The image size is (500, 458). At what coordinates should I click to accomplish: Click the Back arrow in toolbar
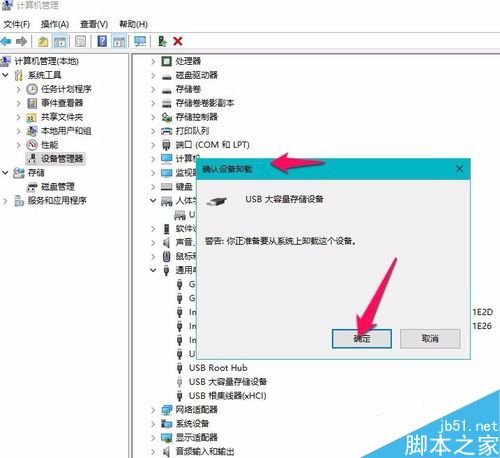click(x=6, y=41)
